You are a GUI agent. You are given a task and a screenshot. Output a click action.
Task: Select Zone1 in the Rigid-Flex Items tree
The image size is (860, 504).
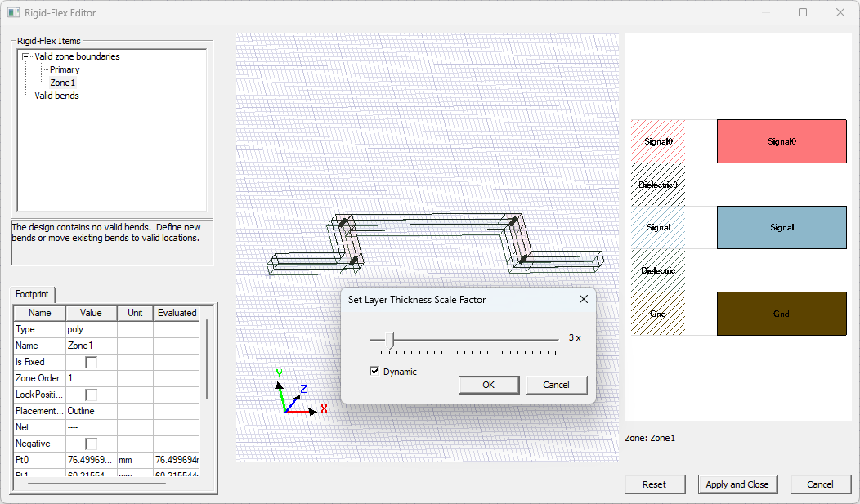point(62,82)
